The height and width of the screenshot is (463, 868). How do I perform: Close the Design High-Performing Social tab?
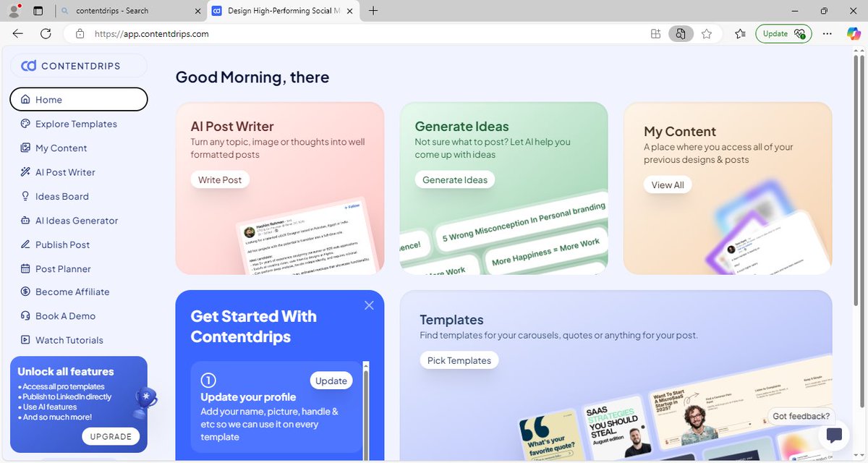pos(350,11)
